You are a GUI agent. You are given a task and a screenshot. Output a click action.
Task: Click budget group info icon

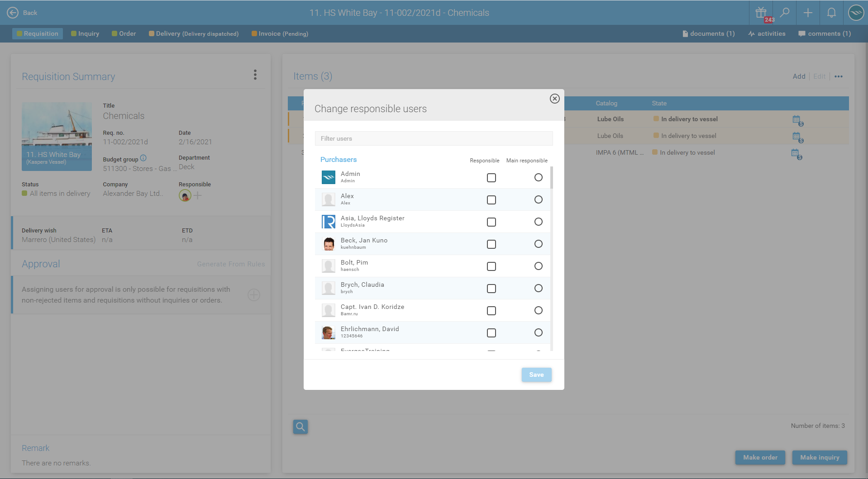point(143,158)
